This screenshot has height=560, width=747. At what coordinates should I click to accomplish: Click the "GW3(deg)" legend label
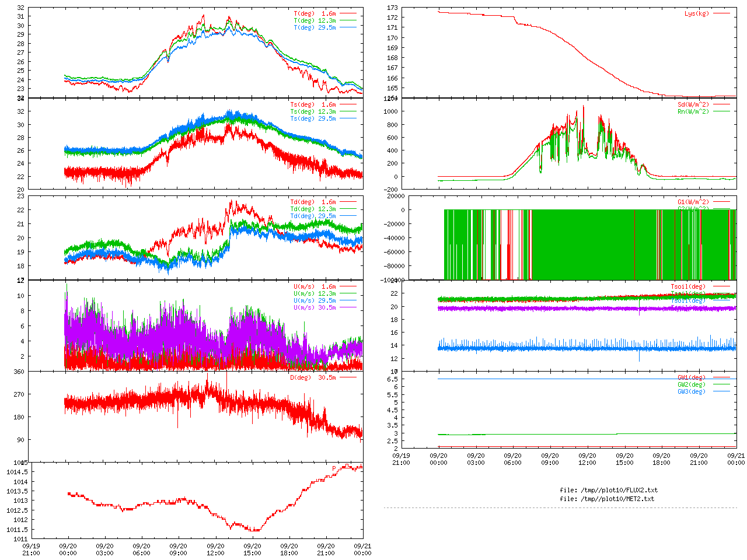[692, 391]
